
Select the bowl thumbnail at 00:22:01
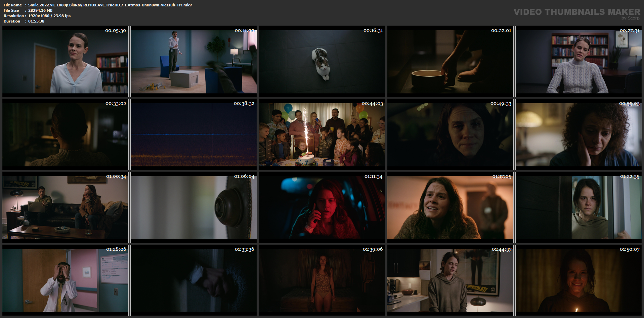(x=450, y=62)
